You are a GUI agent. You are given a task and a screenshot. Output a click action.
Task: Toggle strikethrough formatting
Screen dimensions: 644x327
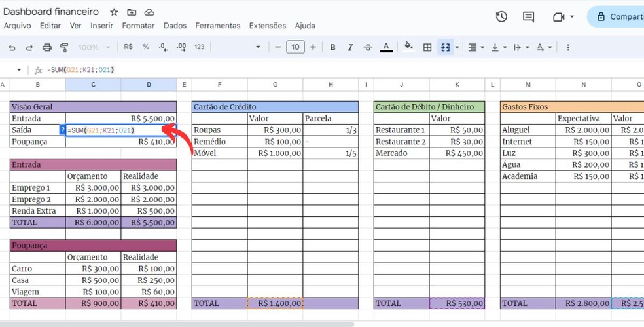coord(368,47)
